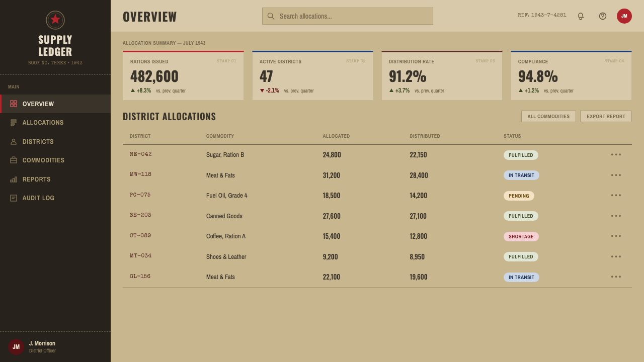Click the Shortage status badge
This screenshot has height=362, width=644.
click(x=521, y=237)
